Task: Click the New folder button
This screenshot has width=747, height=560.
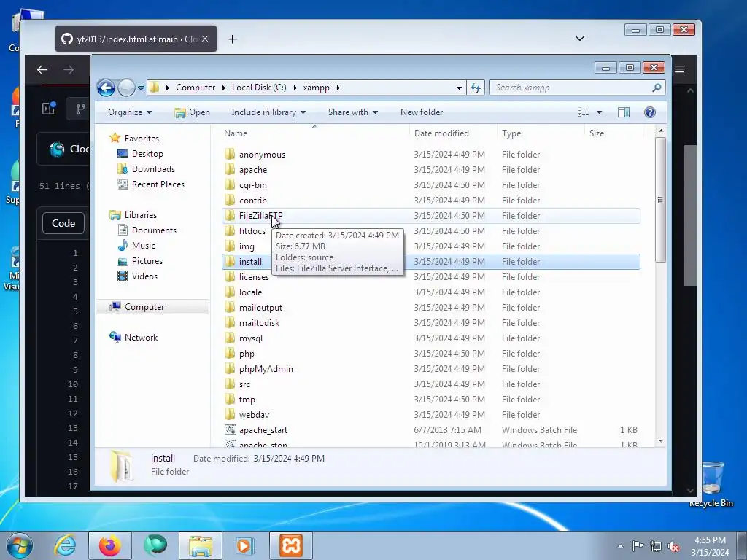Action: click(x=422, y=112)
